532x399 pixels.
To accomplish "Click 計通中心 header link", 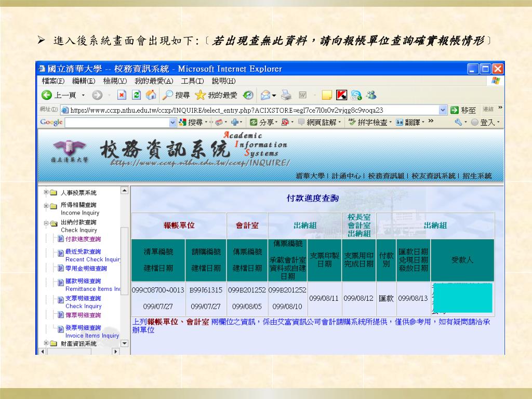I will 346,176.
